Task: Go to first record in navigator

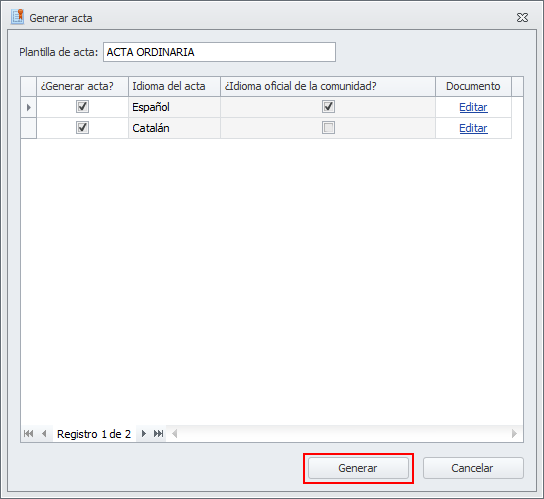Action: pos(28,433)
